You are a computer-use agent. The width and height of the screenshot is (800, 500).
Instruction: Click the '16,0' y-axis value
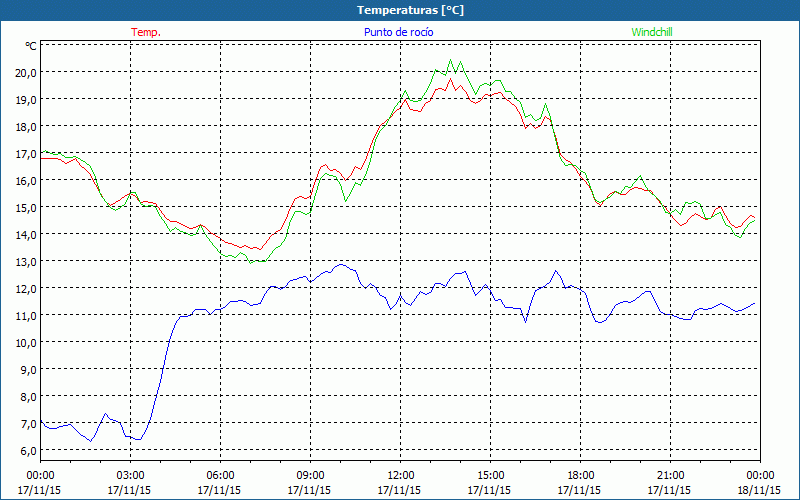point(26,181)
